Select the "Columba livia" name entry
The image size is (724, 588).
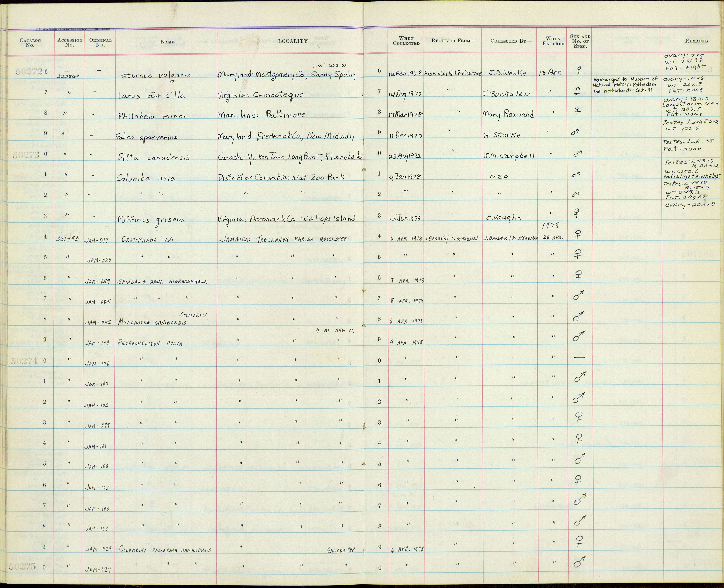(146, 177)
